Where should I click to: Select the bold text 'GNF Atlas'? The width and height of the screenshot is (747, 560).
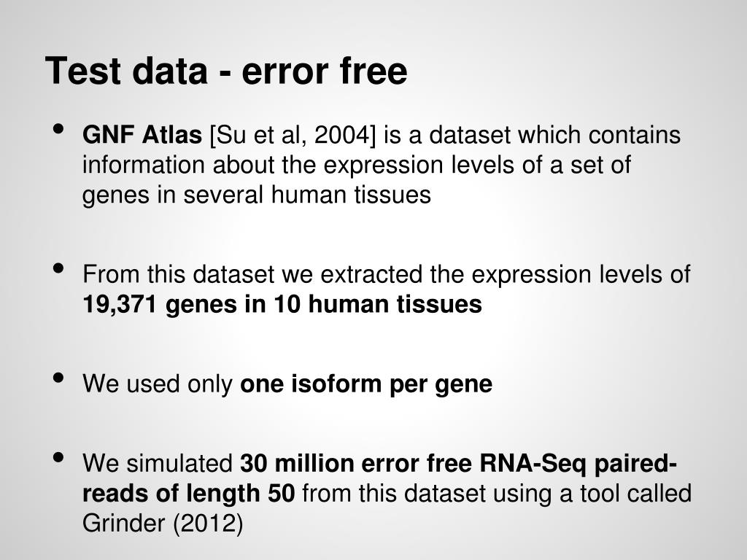point(142,135)
